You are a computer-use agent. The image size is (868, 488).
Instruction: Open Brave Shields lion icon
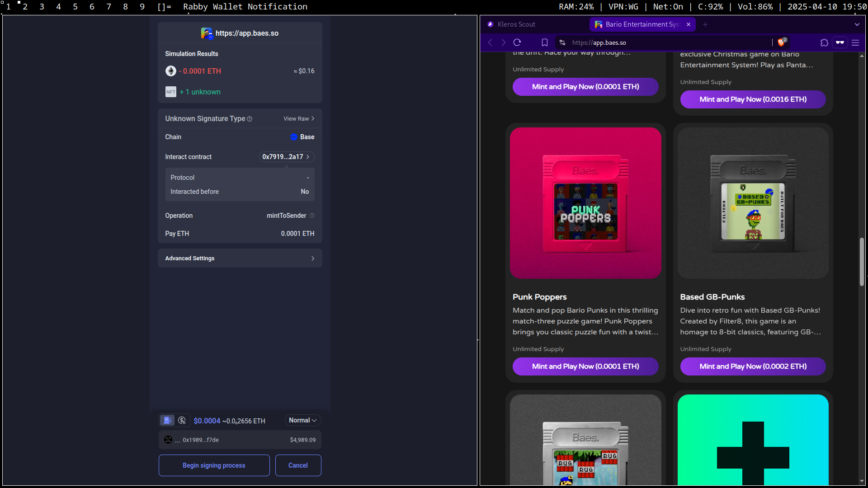(x=782, y=42)
